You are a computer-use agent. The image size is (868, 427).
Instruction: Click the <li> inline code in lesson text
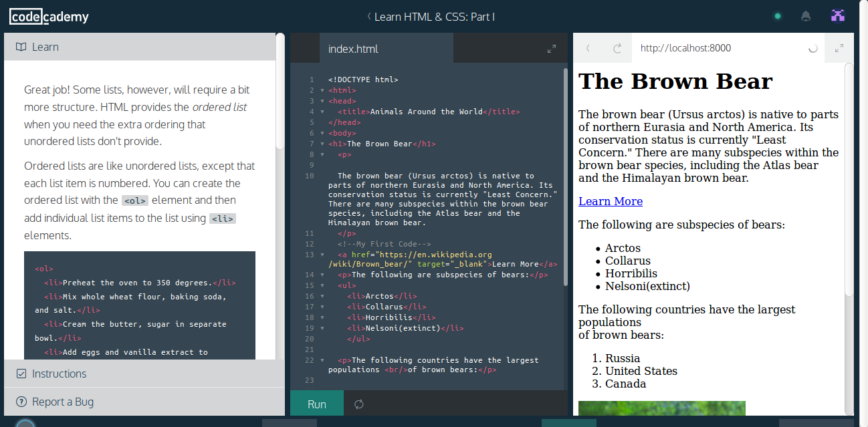tap(223, 219)
